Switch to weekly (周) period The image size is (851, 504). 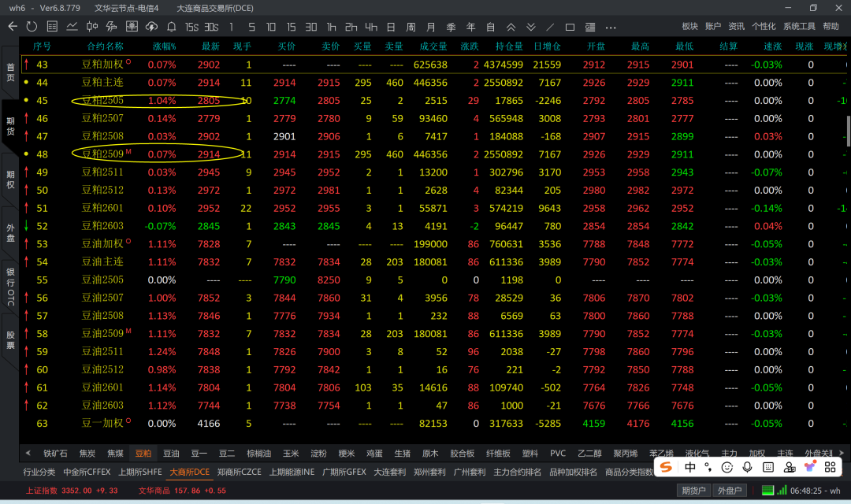pos(411,27)
